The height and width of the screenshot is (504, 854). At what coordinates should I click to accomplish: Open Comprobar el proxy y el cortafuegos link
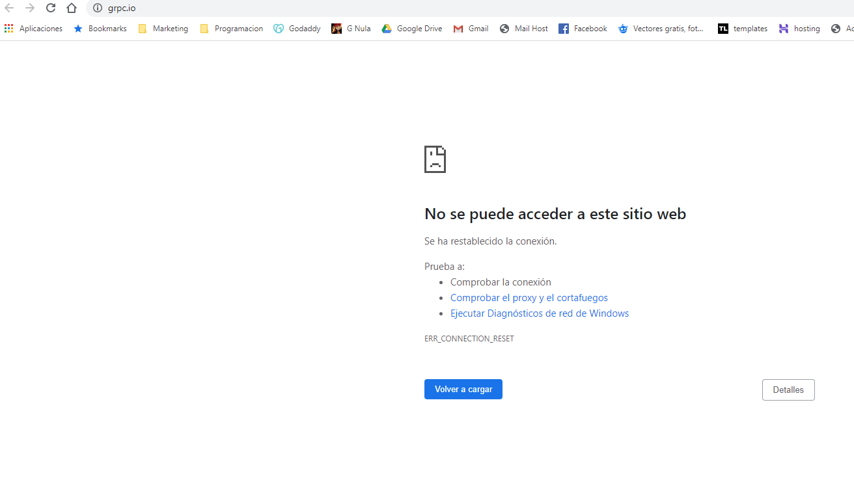pos(529,298)
